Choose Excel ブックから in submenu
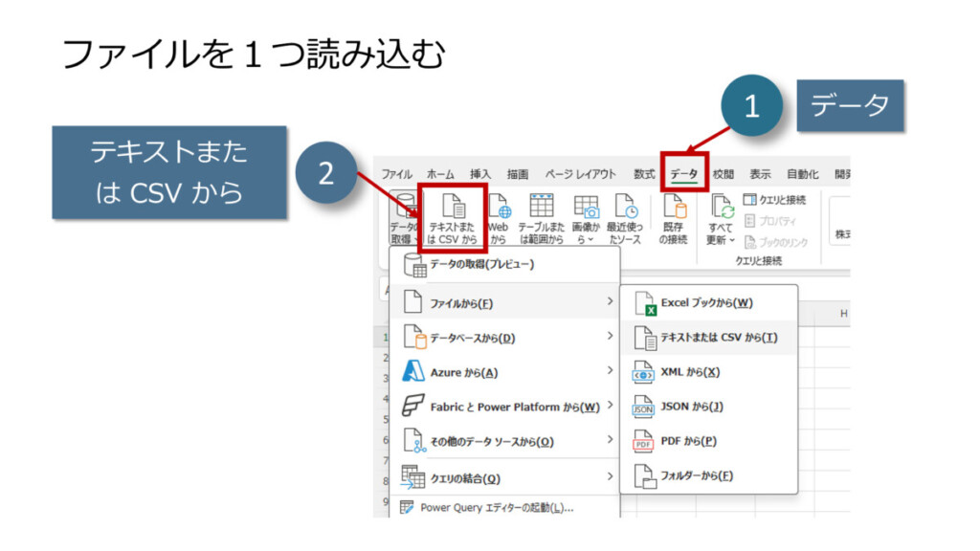980x551 pixels. pos(706,303)
